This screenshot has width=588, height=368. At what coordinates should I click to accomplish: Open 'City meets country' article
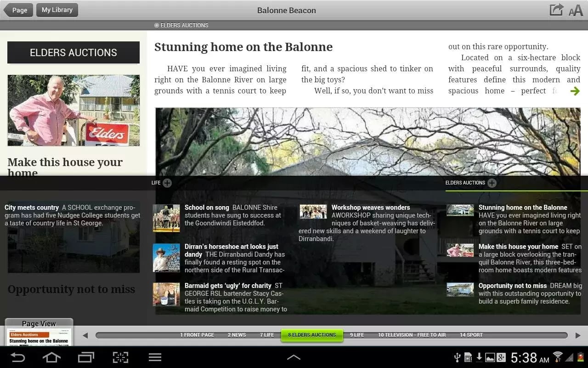(x=73, y=215)
